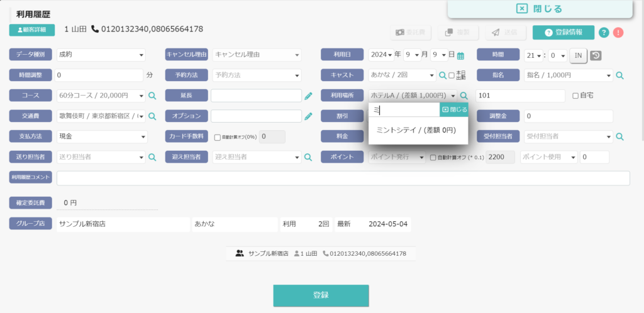Click the clock history icon beside IN

[x=596, y=55]
